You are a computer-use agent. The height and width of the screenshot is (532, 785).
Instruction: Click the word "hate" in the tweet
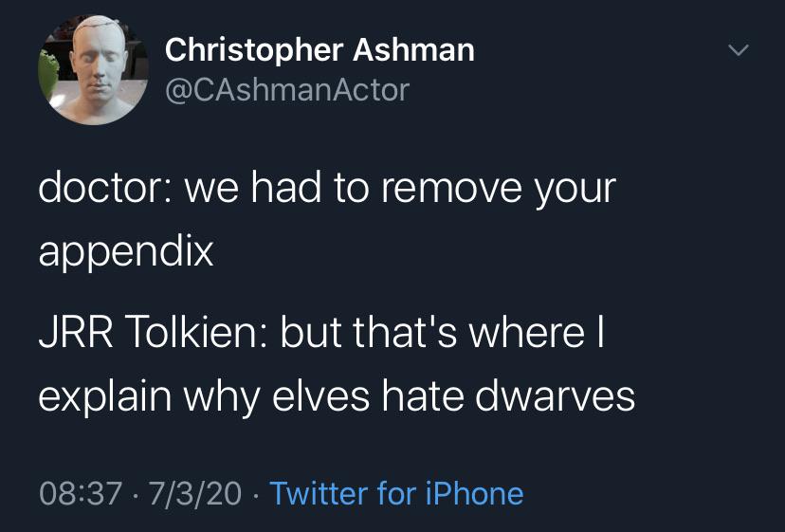click(x=422, y=395)
